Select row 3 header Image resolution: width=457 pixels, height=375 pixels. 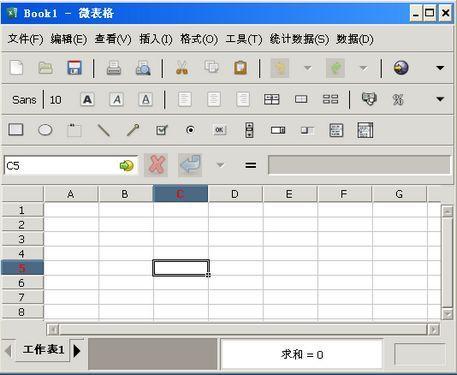(22, 239)
